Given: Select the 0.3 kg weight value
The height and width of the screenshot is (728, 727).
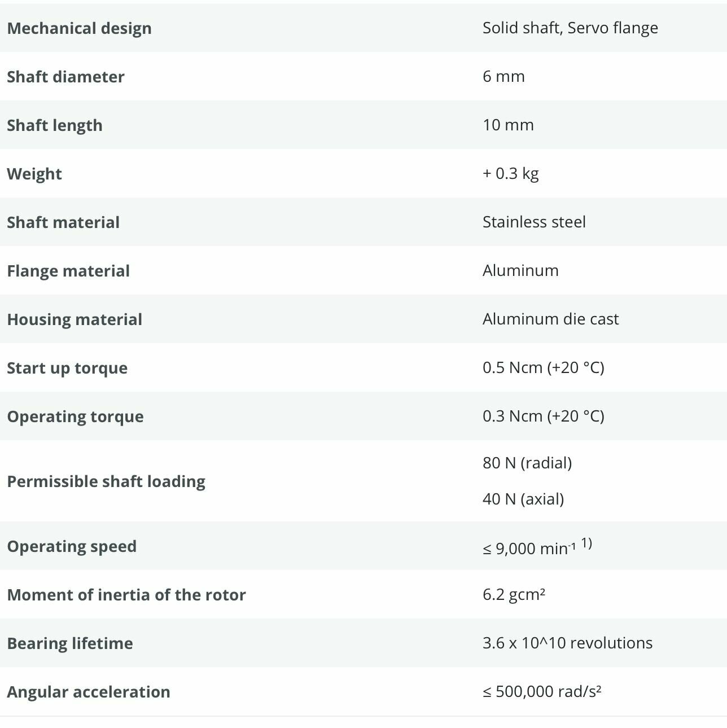Looking at the screenshot, I should [x=511, y=174].
